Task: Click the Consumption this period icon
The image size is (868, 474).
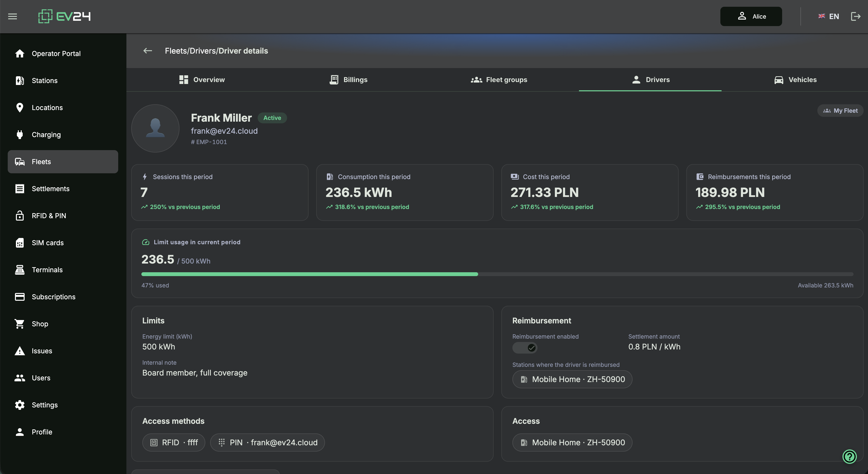Action: tap(330, 177)
